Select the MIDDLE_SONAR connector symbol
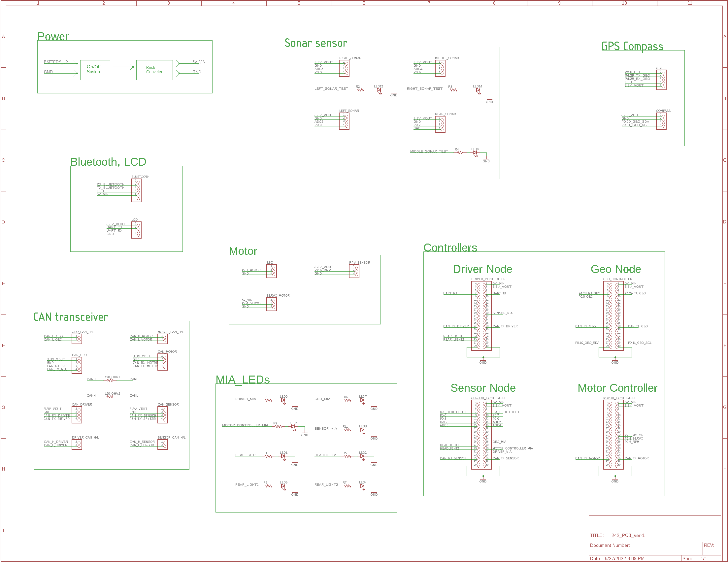The image size is (728, 563). pos(440,68)
